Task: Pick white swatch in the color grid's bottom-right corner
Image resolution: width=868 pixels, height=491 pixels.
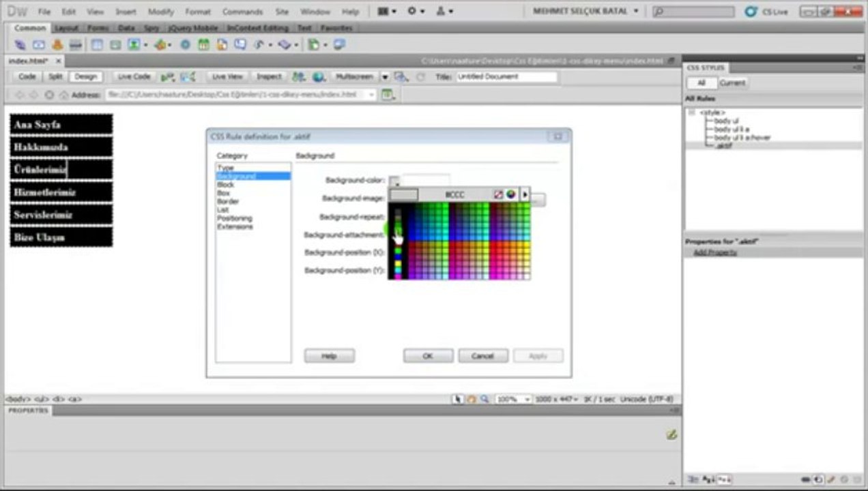Action: click(527, 276)
